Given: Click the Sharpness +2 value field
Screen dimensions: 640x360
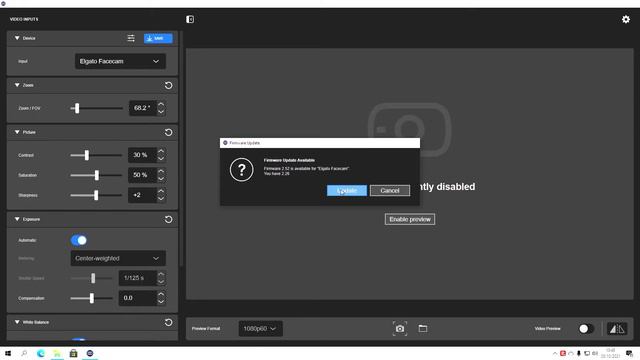Looking at the screenshot, I should (x=142, y=195).
